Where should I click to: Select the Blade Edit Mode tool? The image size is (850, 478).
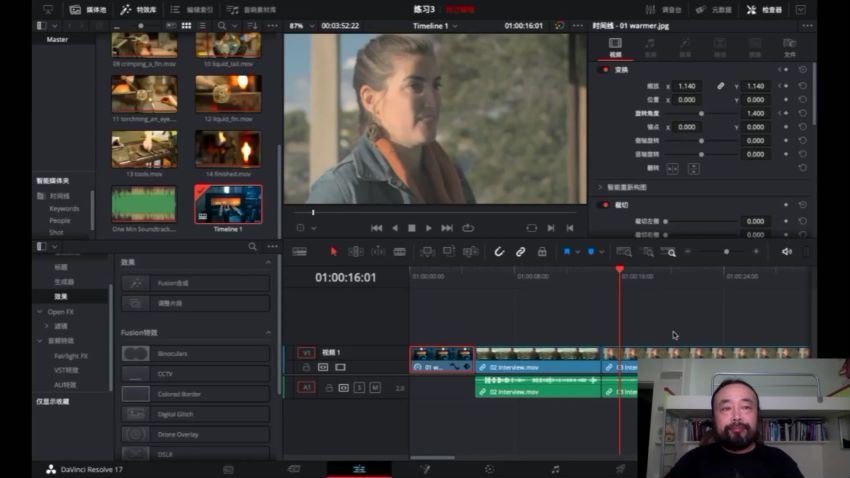(400, 251)
